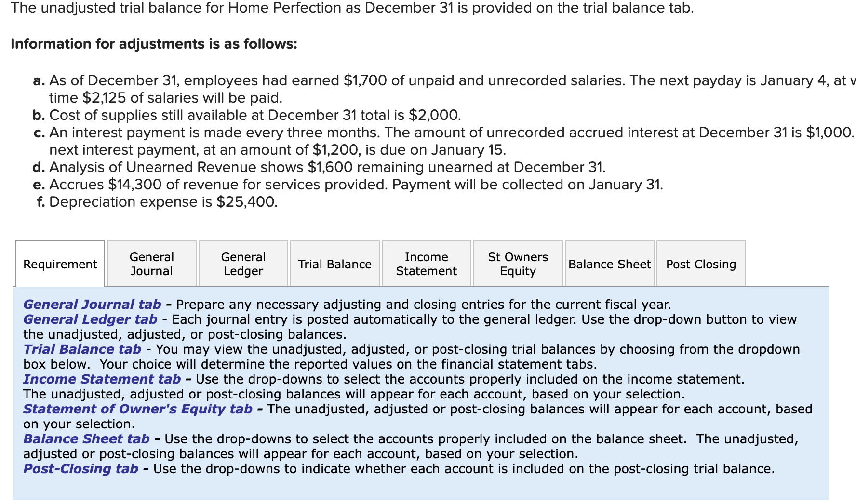This screenshot has width=856, height=504.
Task: Click the Post-Closing tab instruction link
Action: click(80, 468)
